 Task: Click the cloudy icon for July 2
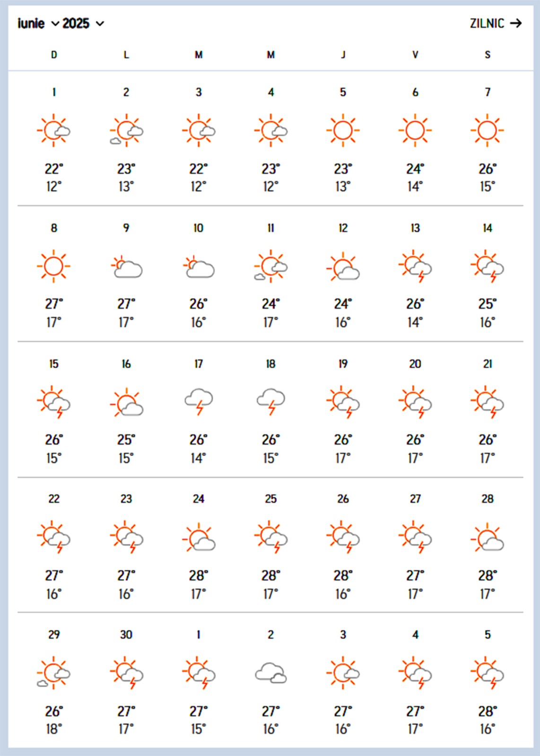271,673
